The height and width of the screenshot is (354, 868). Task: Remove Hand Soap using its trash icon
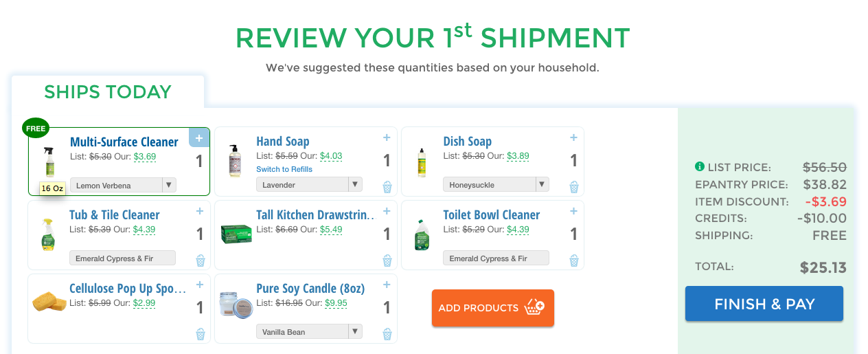point(387,187)
